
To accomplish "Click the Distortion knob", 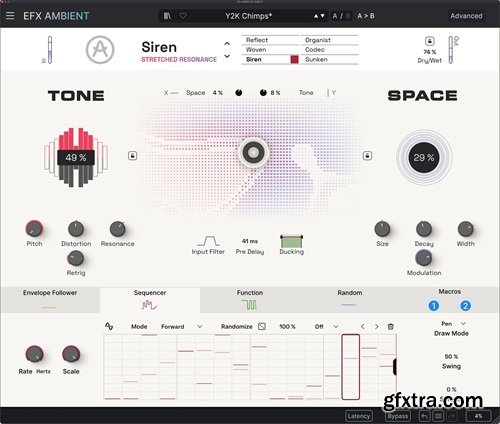I will (76, 229).
